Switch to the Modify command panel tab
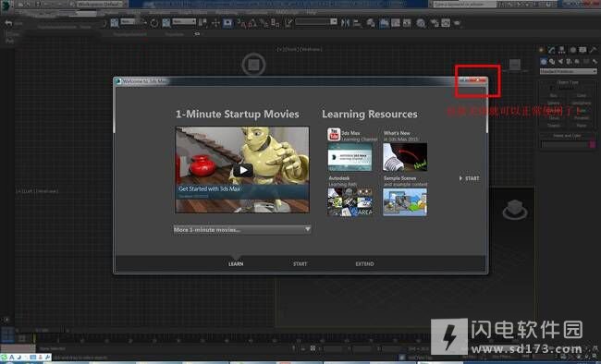Image resolution: width=601 pixels, height=364 pixels. pyautogui.click(x=552, y=50)
